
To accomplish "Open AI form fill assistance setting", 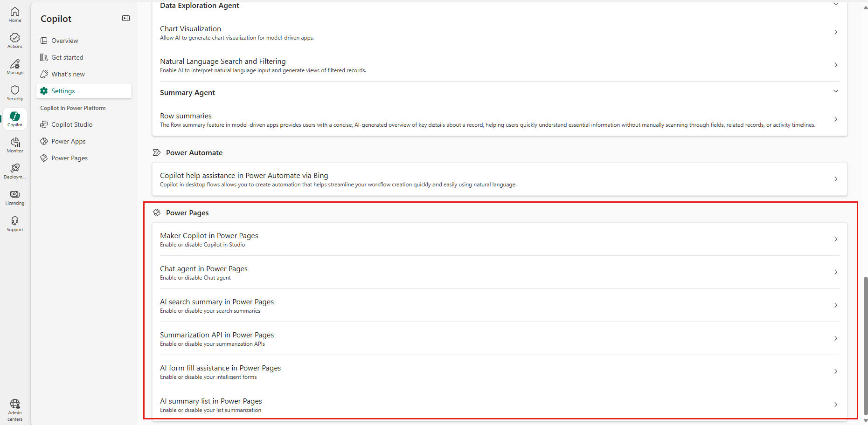I will click(500, 371).
